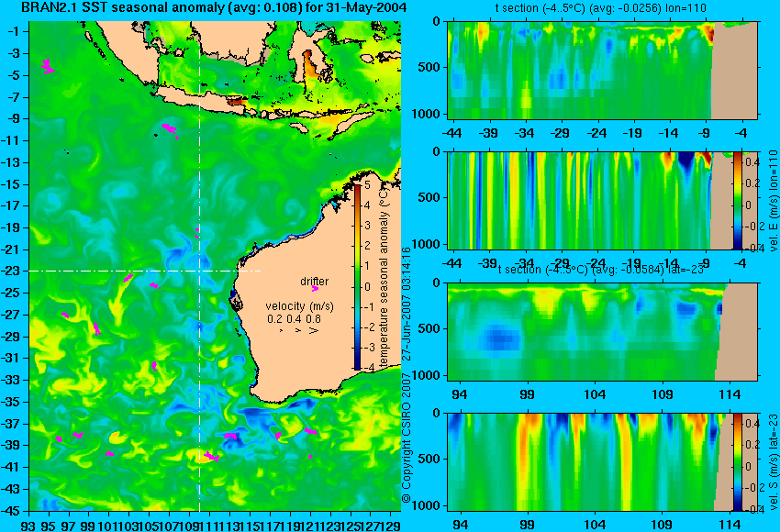The image size is (780, 532).
Task: Click the -1 latitude tick on main map
Action: pos(13,31)
